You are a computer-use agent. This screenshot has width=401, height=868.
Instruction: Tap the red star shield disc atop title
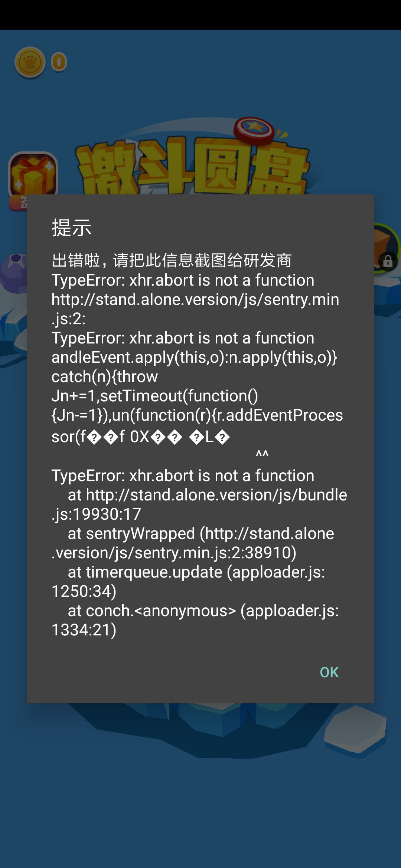pyautogui.click(x=254, y=129)
